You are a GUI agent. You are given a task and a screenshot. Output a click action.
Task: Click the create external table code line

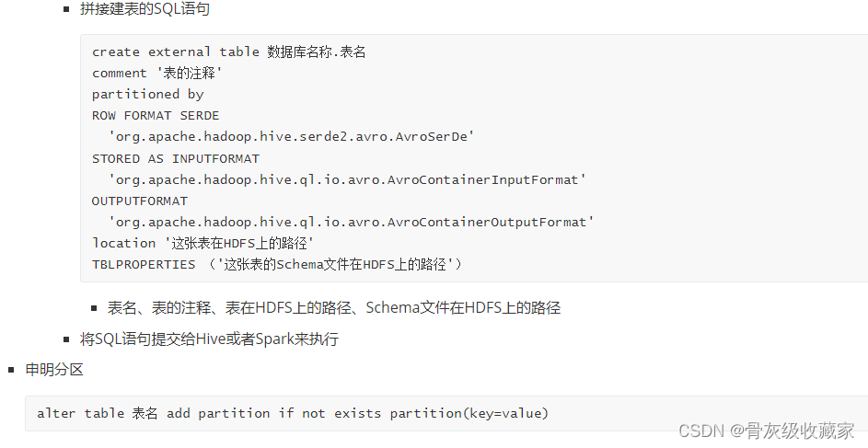tap(228, 52)
